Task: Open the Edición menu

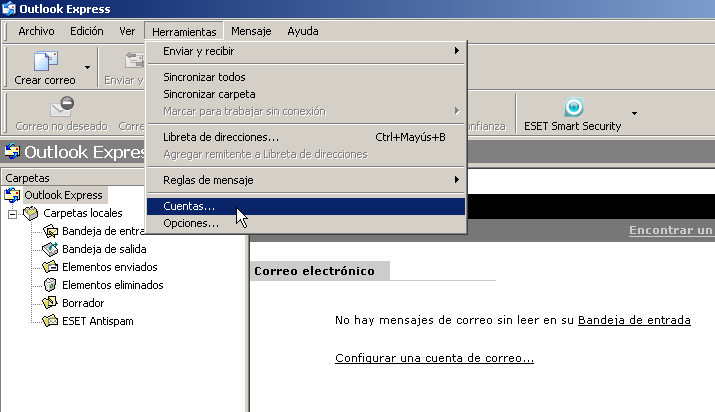Action: pos(87,31)
